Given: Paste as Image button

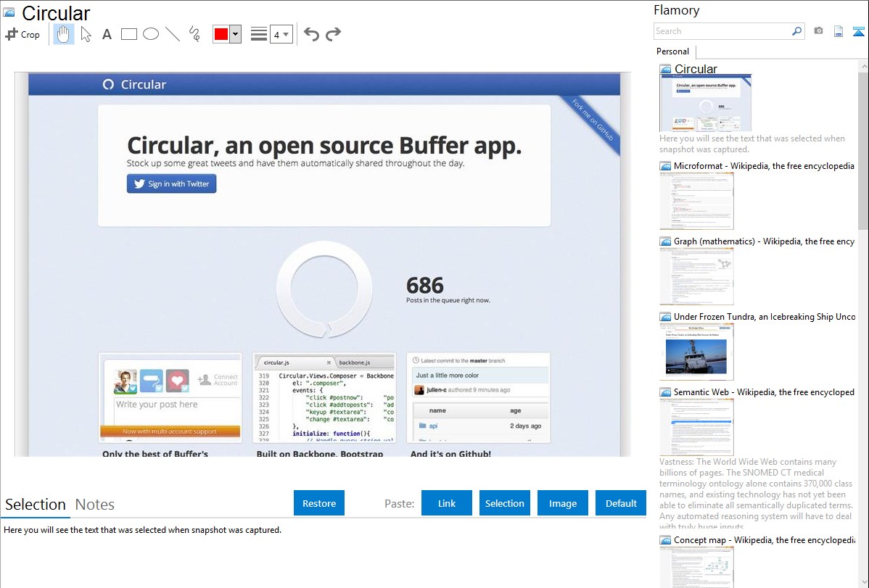Looking at the screenshot, I should click(562, 503).
